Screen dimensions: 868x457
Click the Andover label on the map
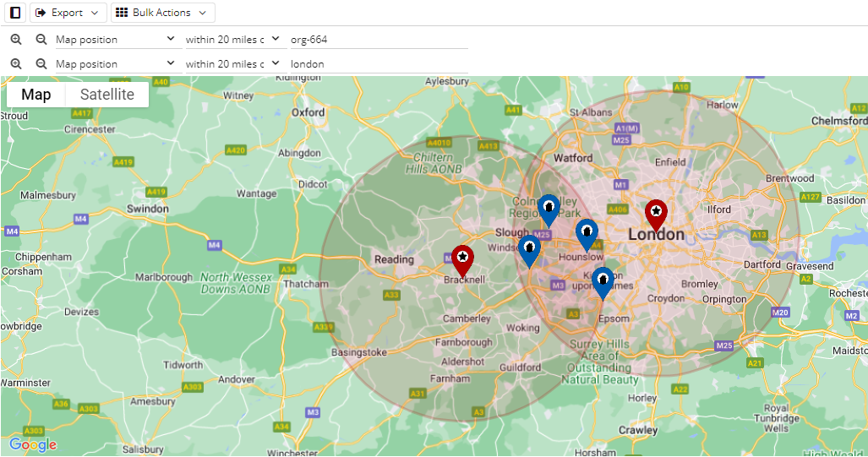[x=237, y=379]
